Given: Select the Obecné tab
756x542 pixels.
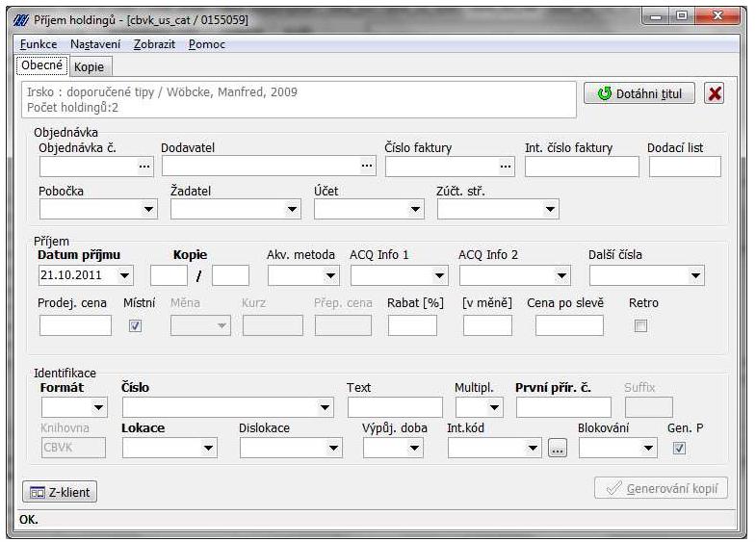Looking at the screenshot, I should (x=42, y=65).
